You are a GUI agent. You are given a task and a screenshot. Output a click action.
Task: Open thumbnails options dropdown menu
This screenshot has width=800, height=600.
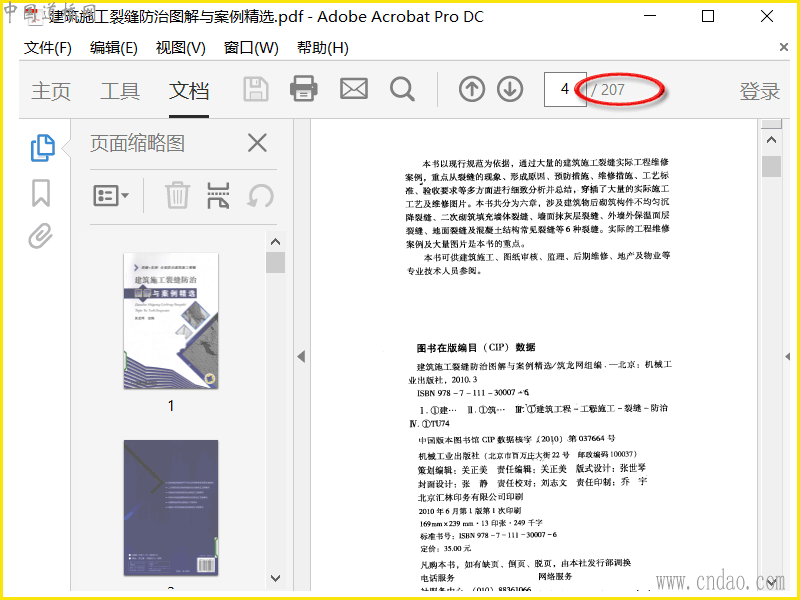111,195
